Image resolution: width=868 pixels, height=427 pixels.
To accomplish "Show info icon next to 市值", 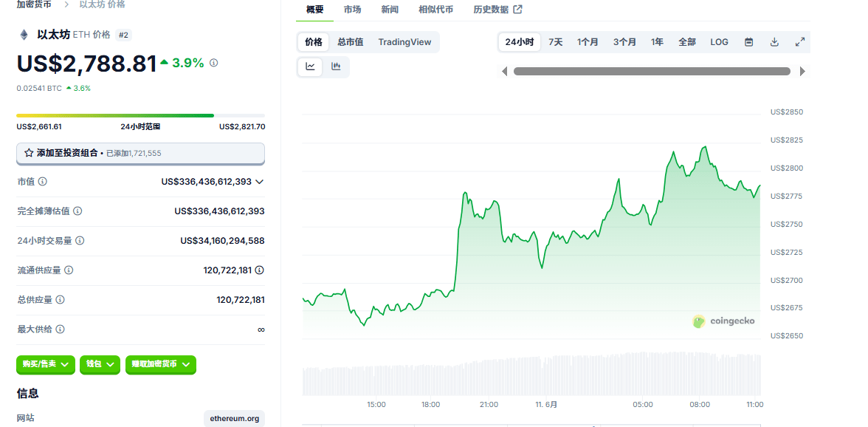I will 42,181.
